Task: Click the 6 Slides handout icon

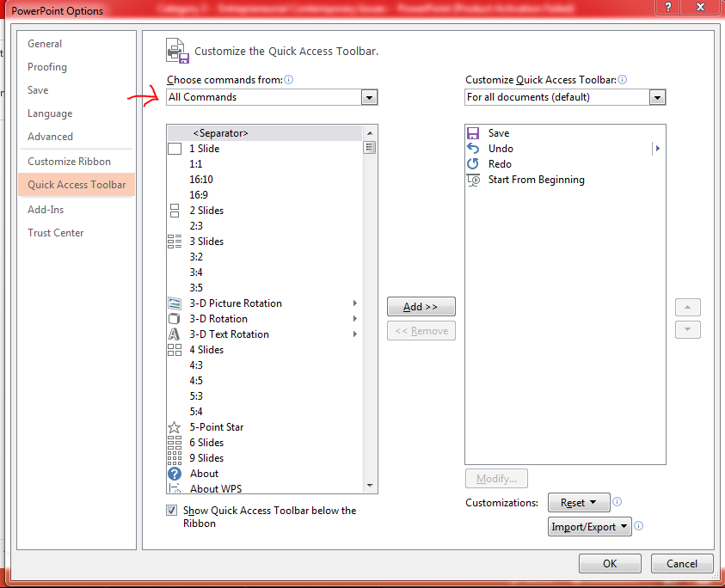Action: [175, 443]
